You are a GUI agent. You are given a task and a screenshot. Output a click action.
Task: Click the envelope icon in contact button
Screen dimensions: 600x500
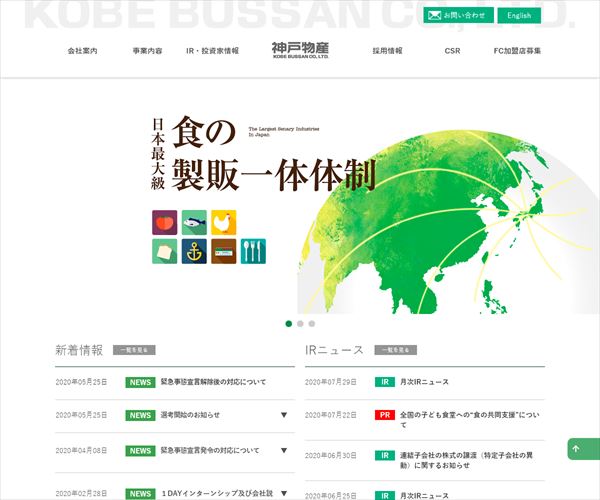pyautogui.click(x=434, y=15)
